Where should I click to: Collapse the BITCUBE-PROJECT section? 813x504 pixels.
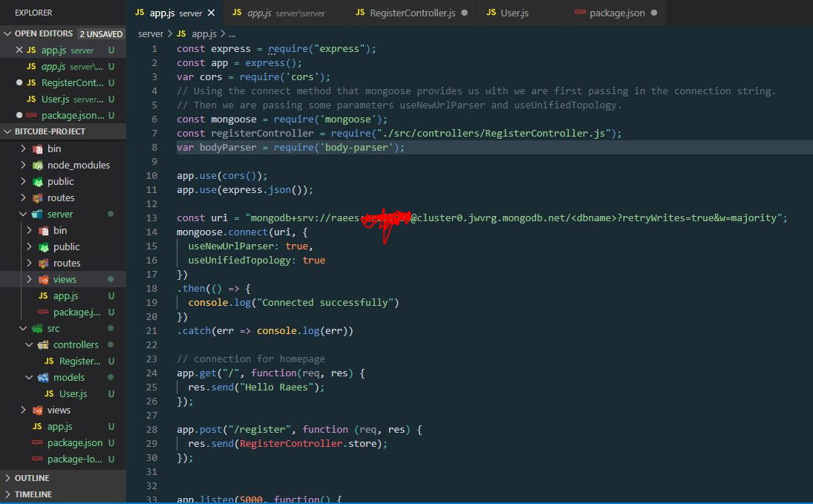[7, 131]
